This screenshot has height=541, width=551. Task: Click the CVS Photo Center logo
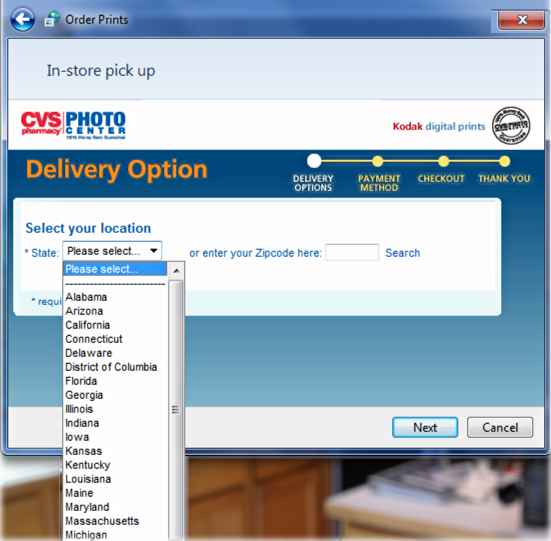[x=73, y=125]
